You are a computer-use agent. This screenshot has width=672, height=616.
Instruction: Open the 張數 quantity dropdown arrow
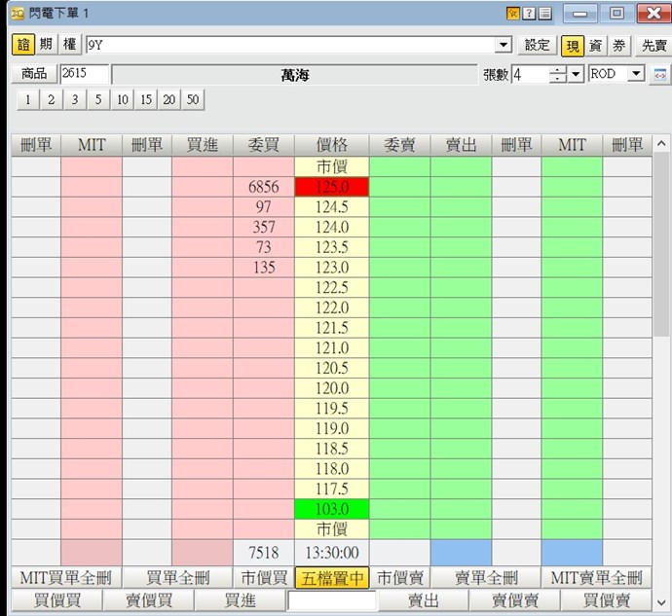coord(576,74)
